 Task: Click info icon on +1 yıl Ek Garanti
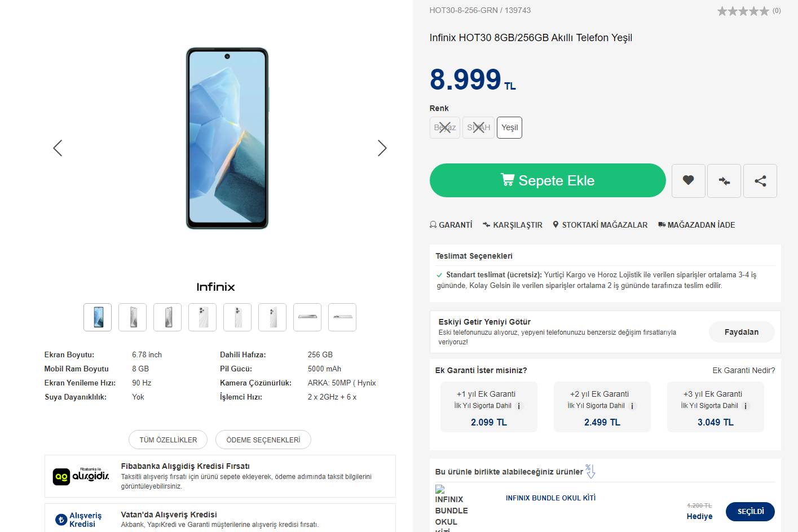519,406
